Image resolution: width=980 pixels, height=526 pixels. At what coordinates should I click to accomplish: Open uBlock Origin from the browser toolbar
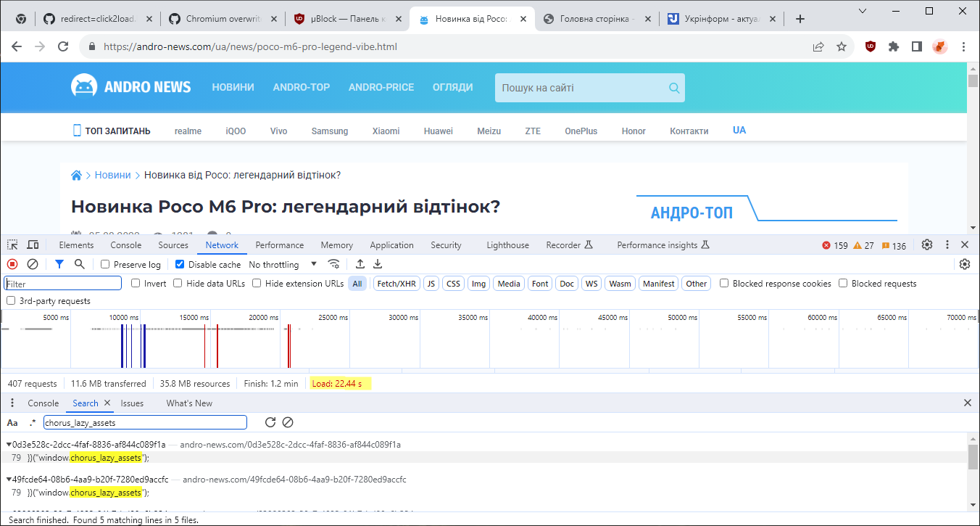pyautogui.click(x=870, y=46)
